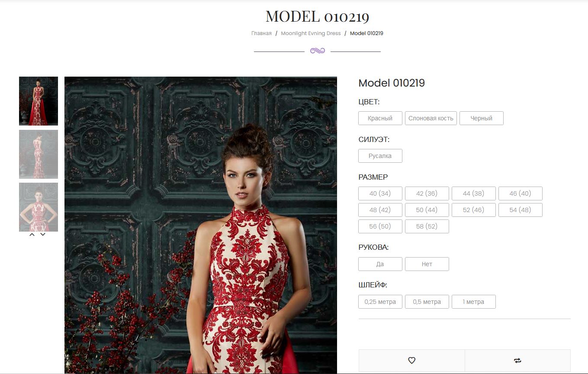Click the compare arrows icon

(517, 360)
